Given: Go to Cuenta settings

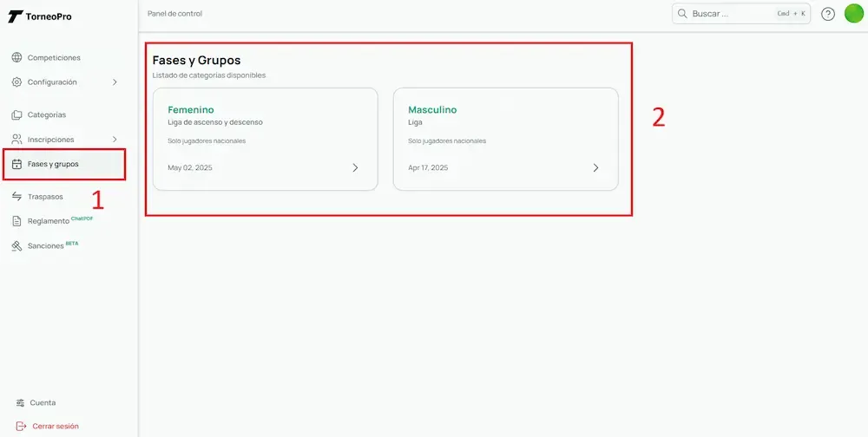Looking at the screenshot, I should 43,403.
